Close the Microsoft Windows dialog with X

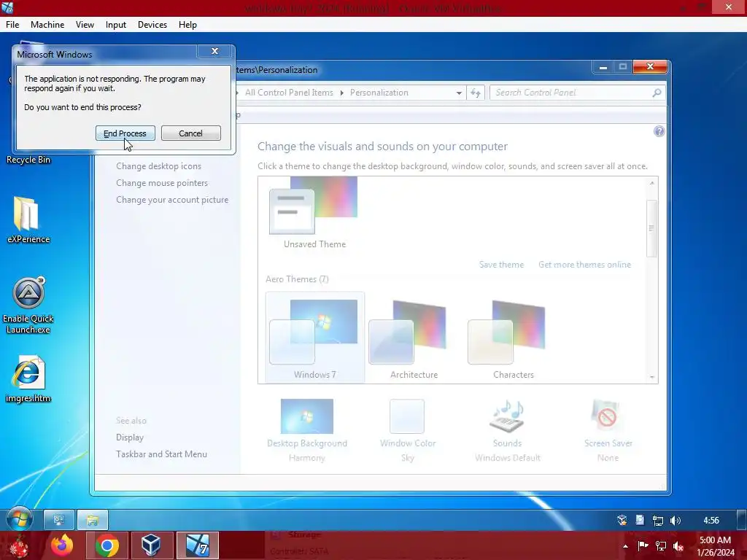click(215, 51)
